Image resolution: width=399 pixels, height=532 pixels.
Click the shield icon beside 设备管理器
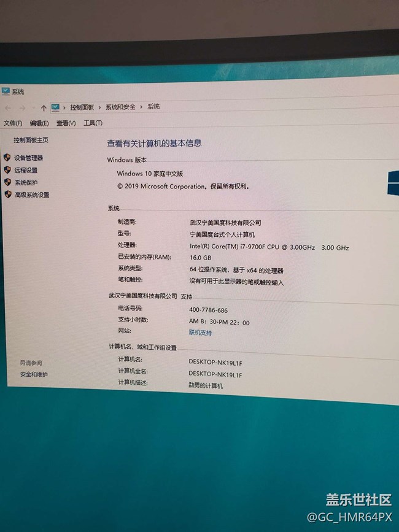7,158
